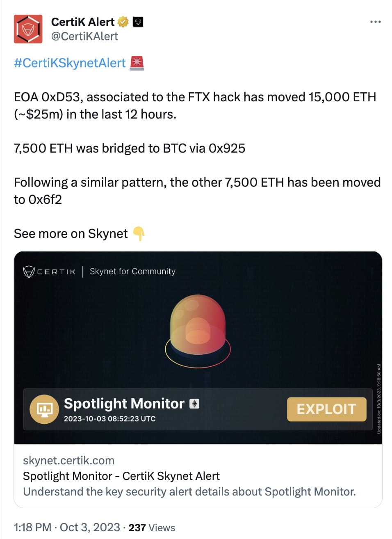Screen dimensions: 392x539
Task: Visit the skynet.certik.com link
Action: click(69, 460)
